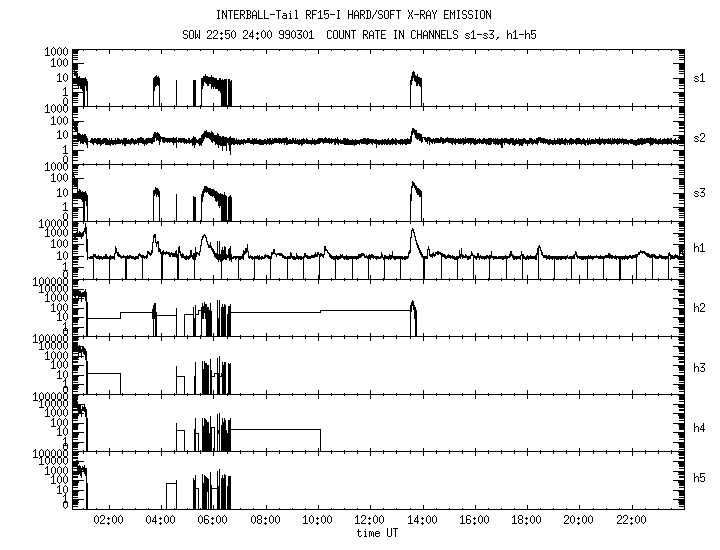
Task: Click the h1 peak near 13:40 UT
Action: [x=413, y=231]
